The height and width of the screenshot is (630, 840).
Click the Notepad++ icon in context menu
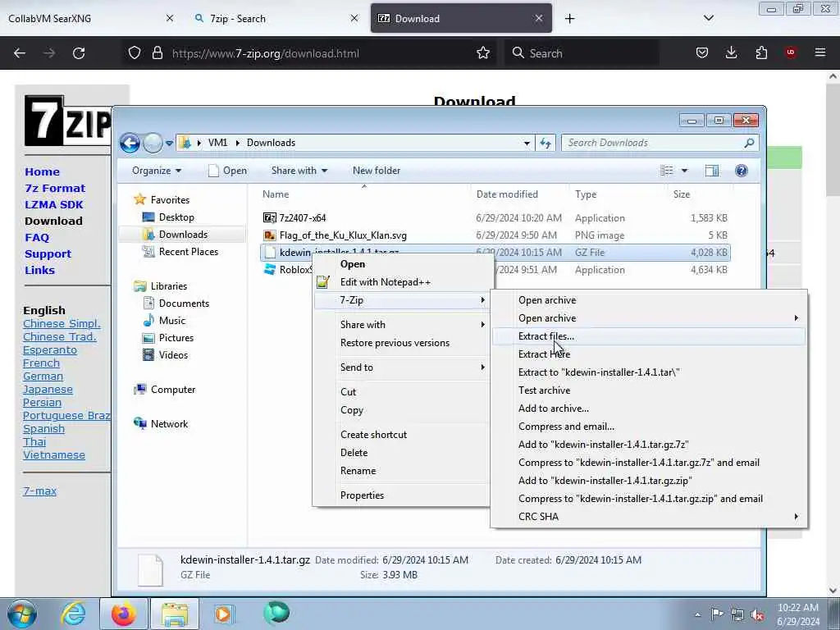(322, 282)
